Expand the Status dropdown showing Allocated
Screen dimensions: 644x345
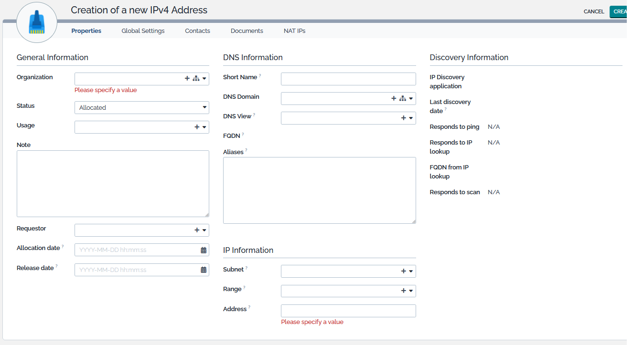204,108
